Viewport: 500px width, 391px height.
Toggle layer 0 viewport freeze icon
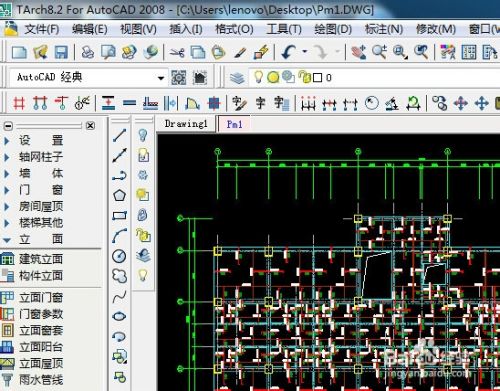pyautogui.click(x=288, y=77)
